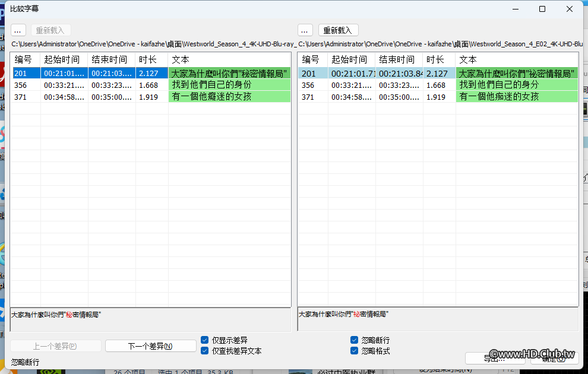Click the left preview text box
Screen dimensions: 588x374
click(x=150, y=319)
